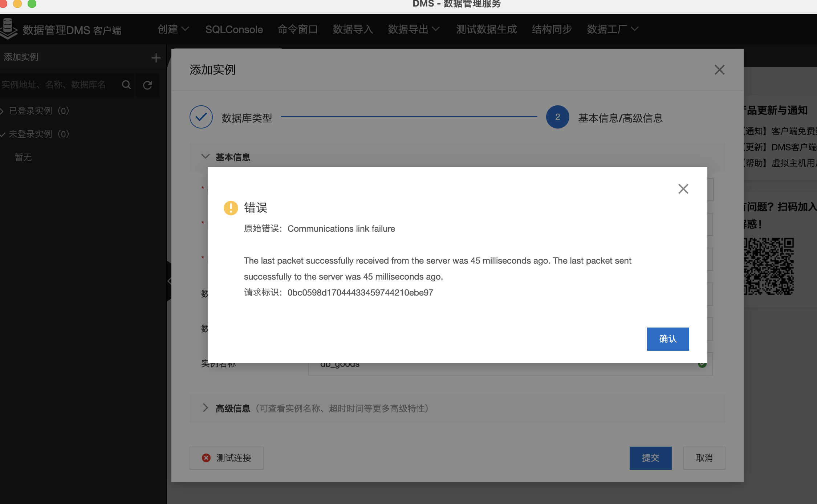Click the 暂无 placeholder text in sidebar
This screenshot has width=817, height=504.
tap(23, 157)
